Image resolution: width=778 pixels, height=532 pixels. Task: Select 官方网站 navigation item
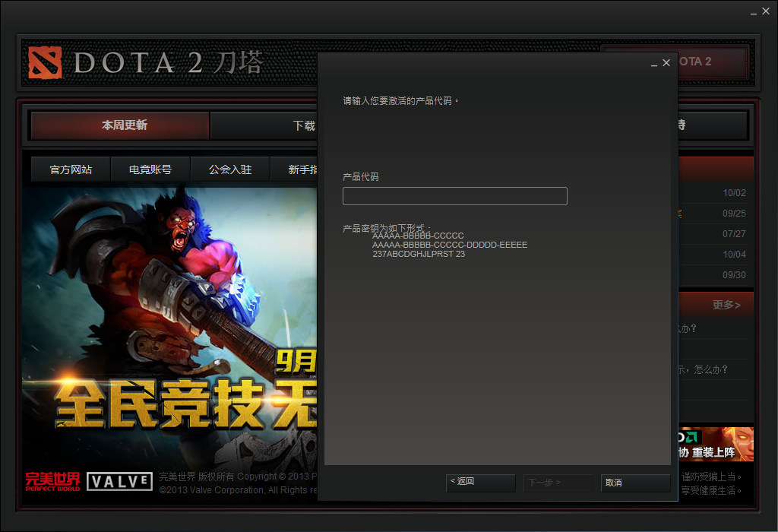pos(71,169)
